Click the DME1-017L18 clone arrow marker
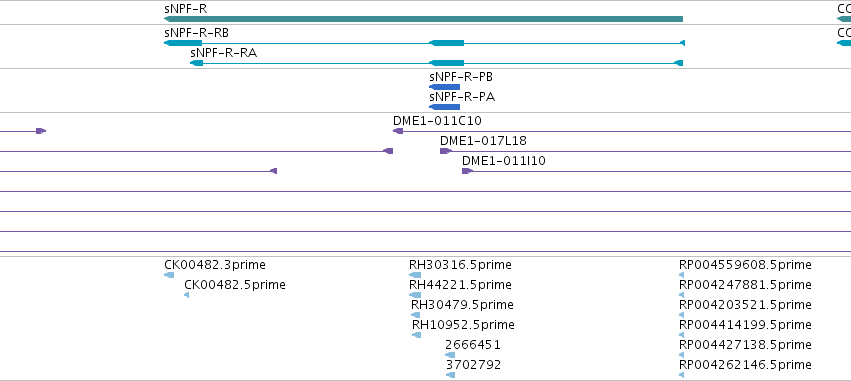The width and height of the screenshot is (851, 381). pos(446,151)
